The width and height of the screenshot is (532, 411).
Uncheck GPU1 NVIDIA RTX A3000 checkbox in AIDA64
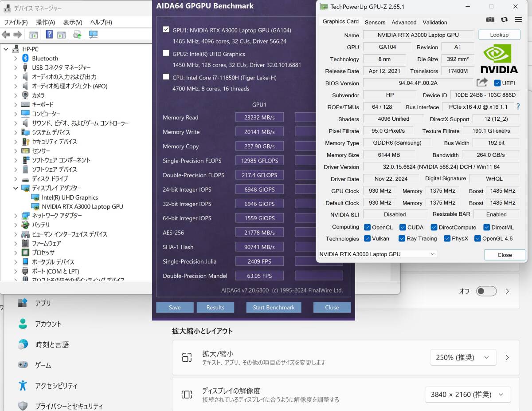click(166, 30)
